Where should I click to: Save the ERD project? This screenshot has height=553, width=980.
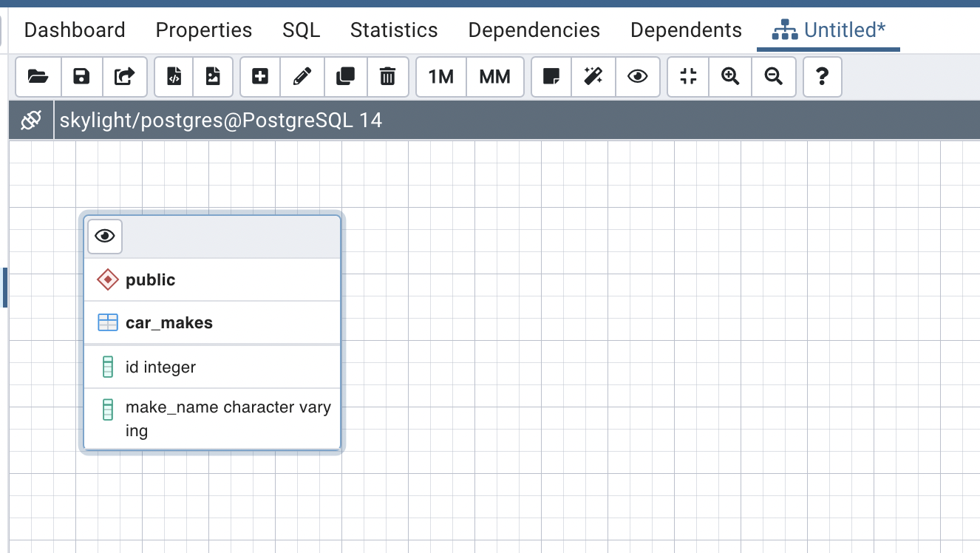81,76
